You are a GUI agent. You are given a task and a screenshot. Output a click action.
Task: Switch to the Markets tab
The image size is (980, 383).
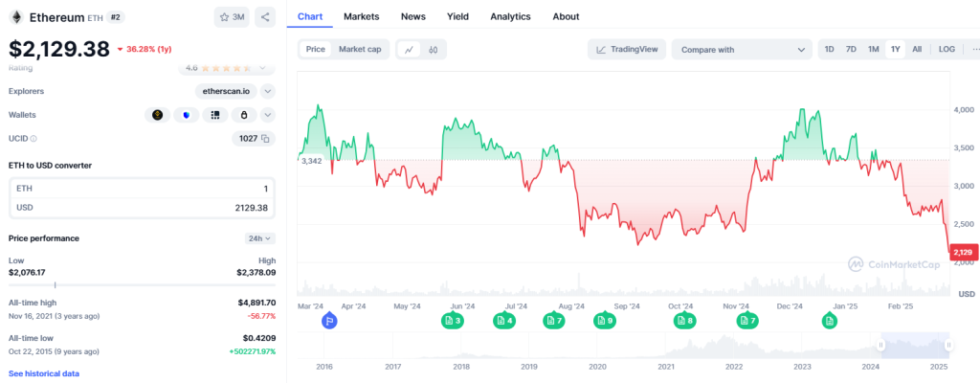(x=361, y=16)
